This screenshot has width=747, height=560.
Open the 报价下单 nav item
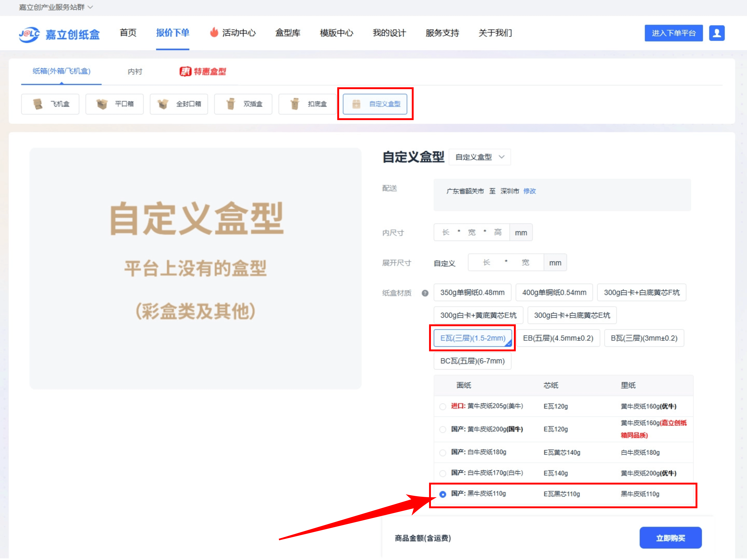(172, 33)
